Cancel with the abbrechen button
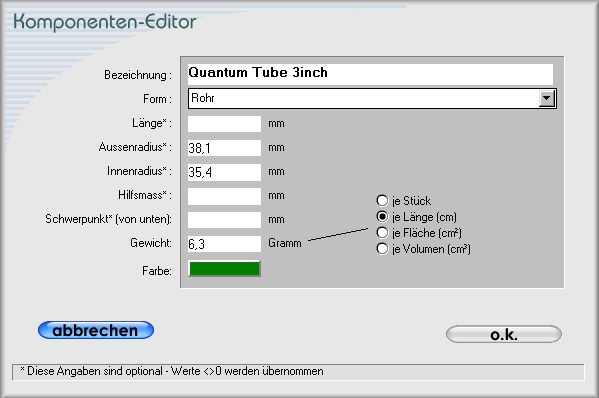The width and height of the screenshot is (599, 398). [x=96, y=330]
